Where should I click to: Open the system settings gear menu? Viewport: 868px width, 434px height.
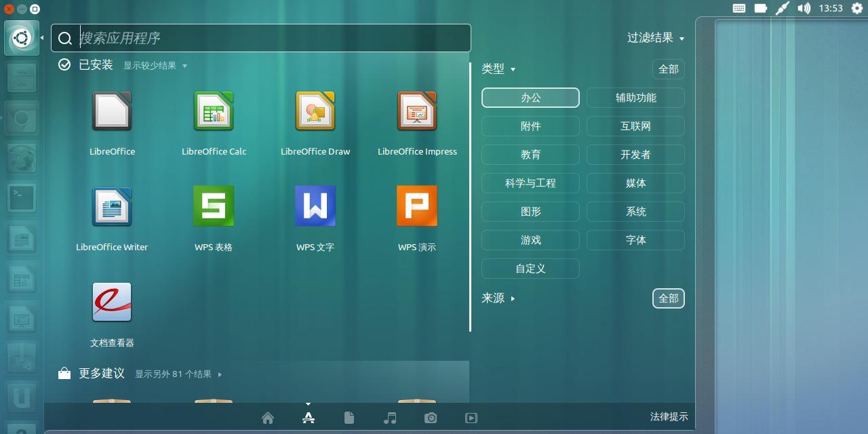pos(857,8)
